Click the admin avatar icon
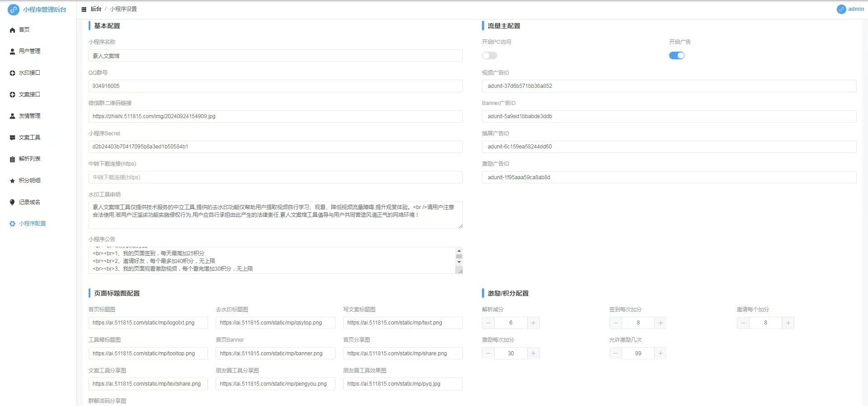Image resolution: width=868 pixels, height=406 pixels. [x=841, y=9]
